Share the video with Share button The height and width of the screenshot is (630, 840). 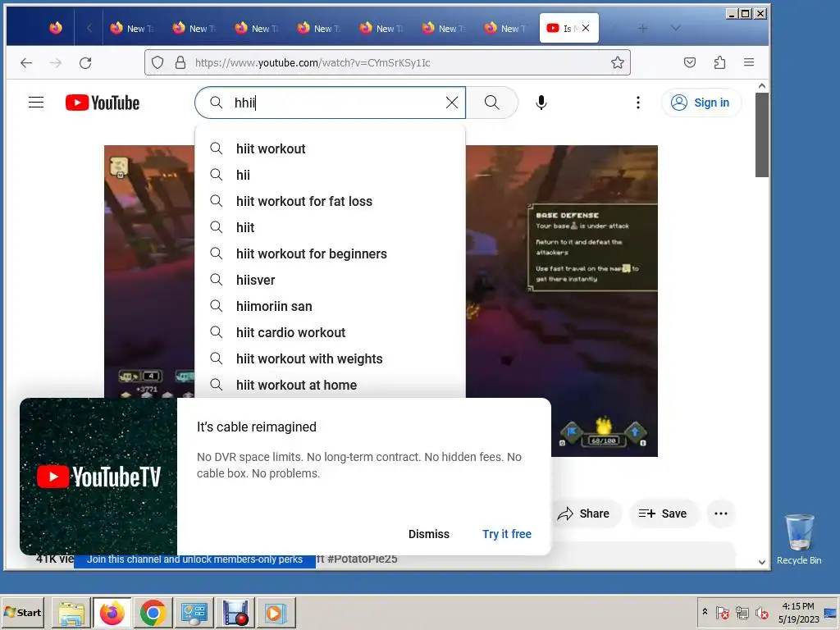(x=584, y=514)
